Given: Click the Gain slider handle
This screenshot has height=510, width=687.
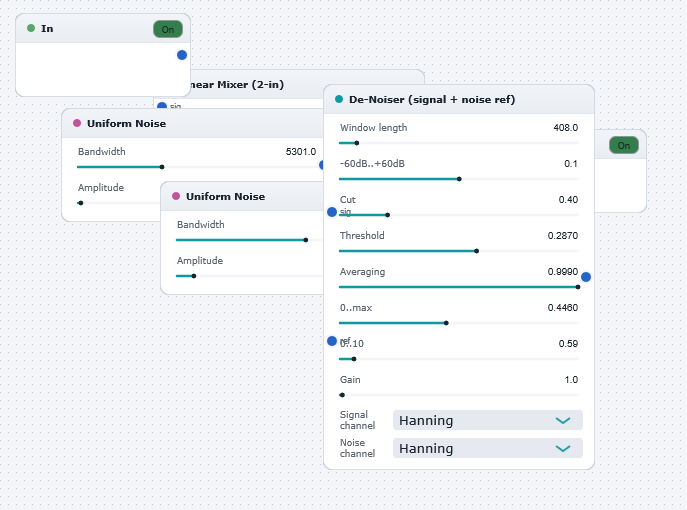Looking at the screenshot, I should [342, 395].
